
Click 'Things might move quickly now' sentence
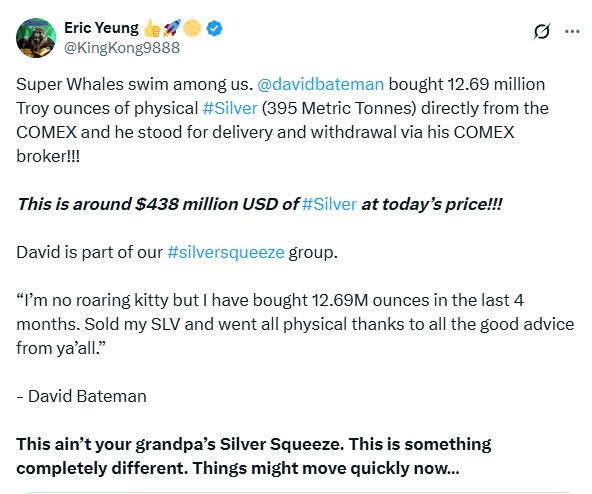(x=326, y=468)
